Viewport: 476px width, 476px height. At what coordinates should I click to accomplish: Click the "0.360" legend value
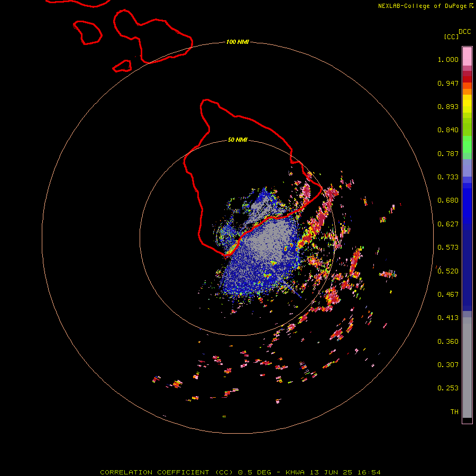pyautogui.click(x=448, y=342)
